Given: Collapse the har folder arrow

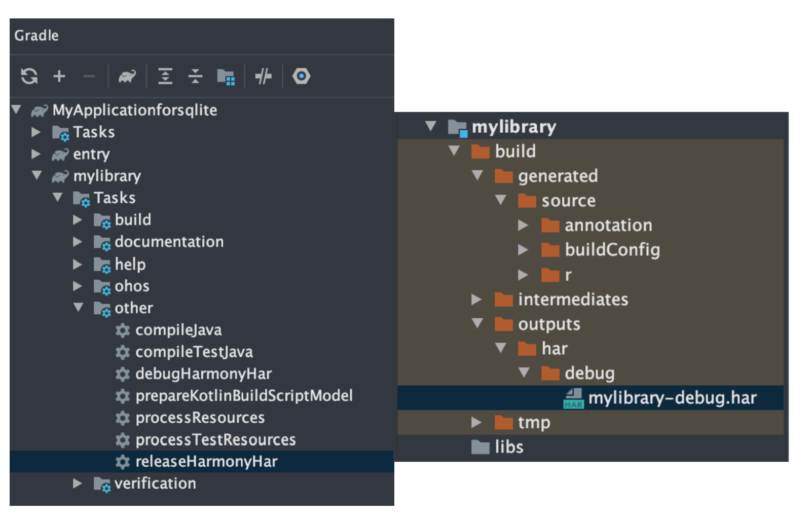Looking at the screenshot, I should click(501, 348).
